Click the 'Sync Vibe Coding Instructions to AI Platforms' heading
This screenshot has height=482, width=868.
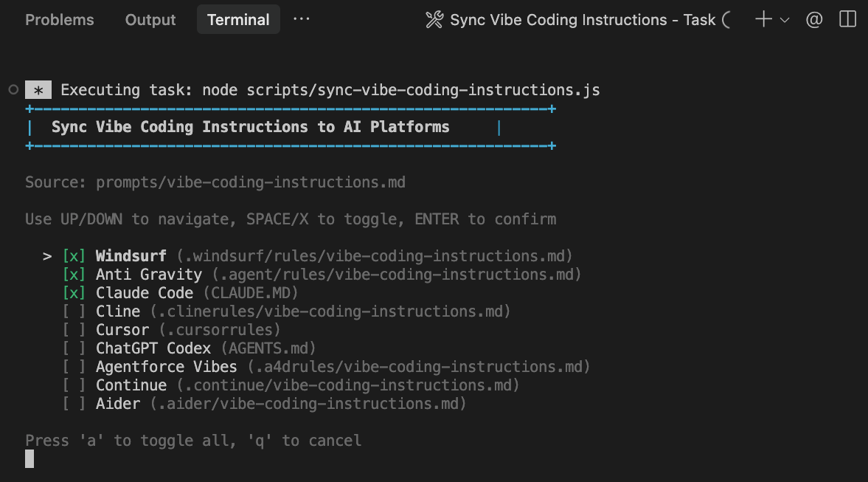pyautogui.click(x=250, y=127)
